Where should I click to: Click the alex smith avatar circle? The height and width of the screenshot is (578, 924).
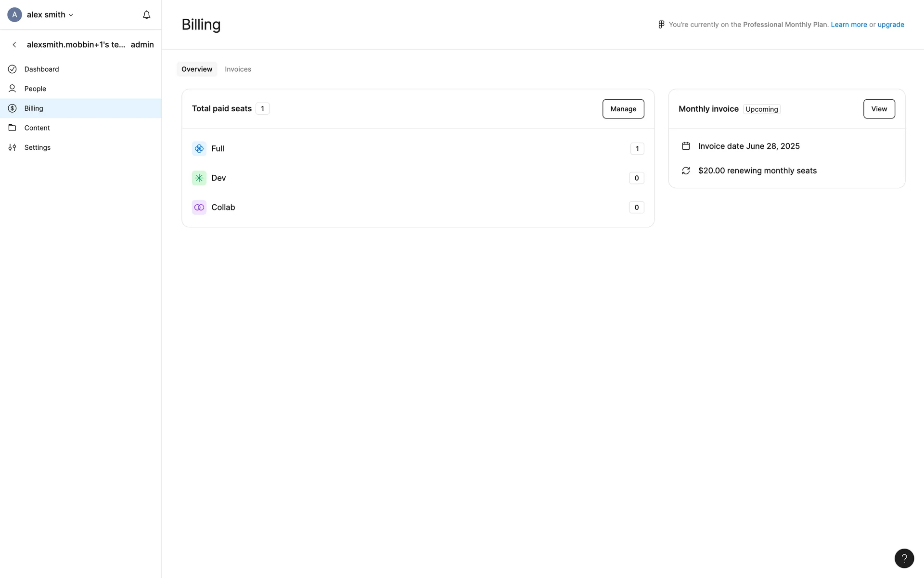click(x=14, y=15)
